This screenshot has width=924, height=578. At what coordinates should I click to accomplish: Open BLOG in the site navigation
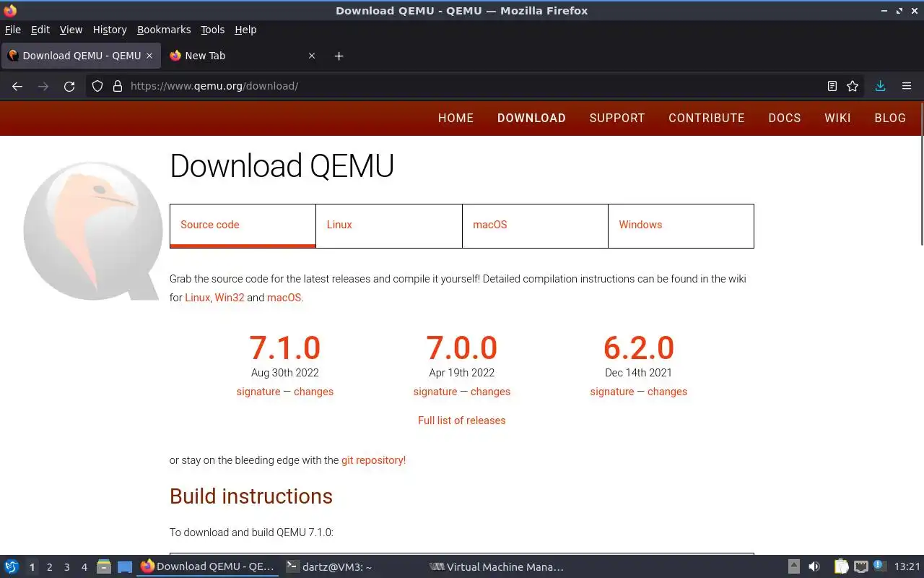890,118
